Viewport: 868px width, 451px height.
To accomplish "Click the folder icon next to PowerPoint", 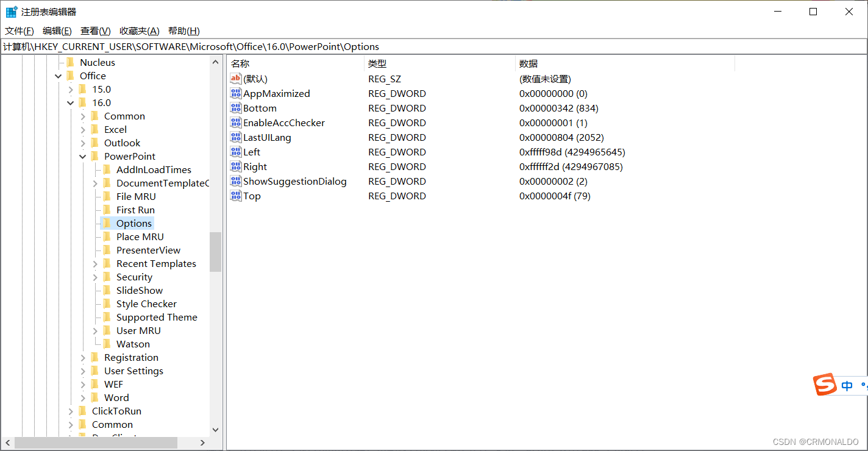I will tap(94, 156).
